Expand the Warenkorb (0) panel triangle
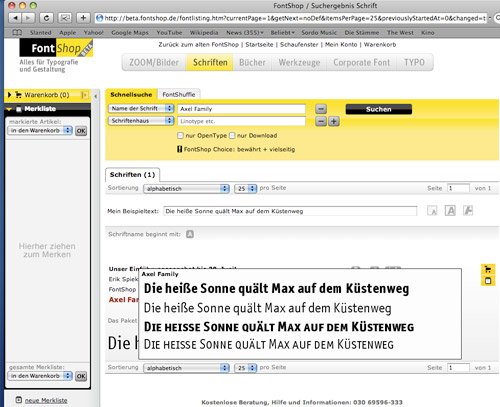This screenshot has width=500, height=407. (x=9, y=95)
